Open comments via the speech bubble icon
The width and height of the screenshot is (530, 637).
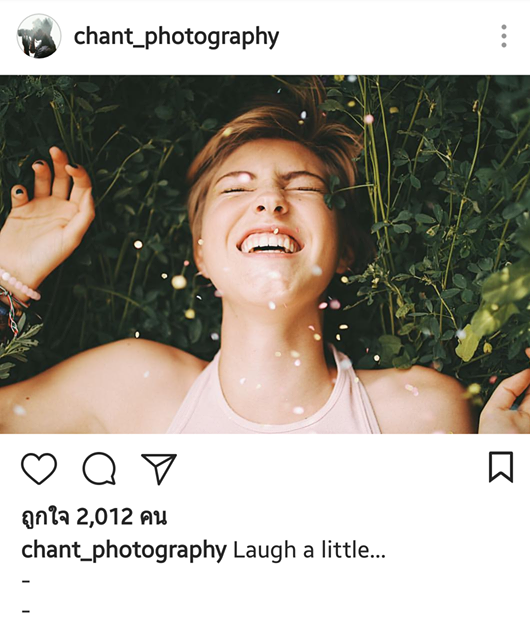tap(99, 468)
